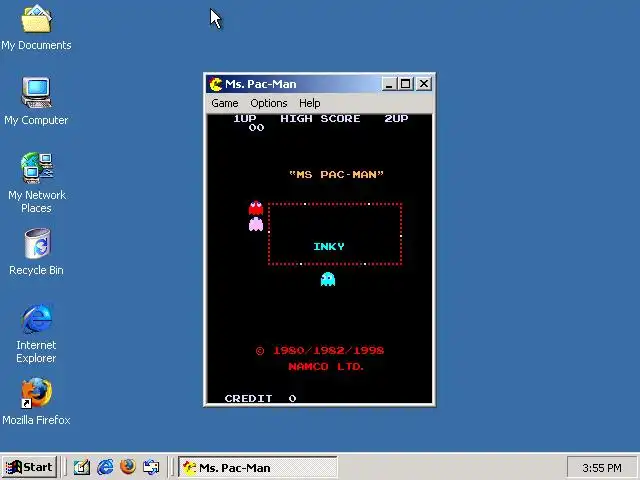Click Ms. Pac-Man taskbar button

pyautogui.click(x=258, y=467)
